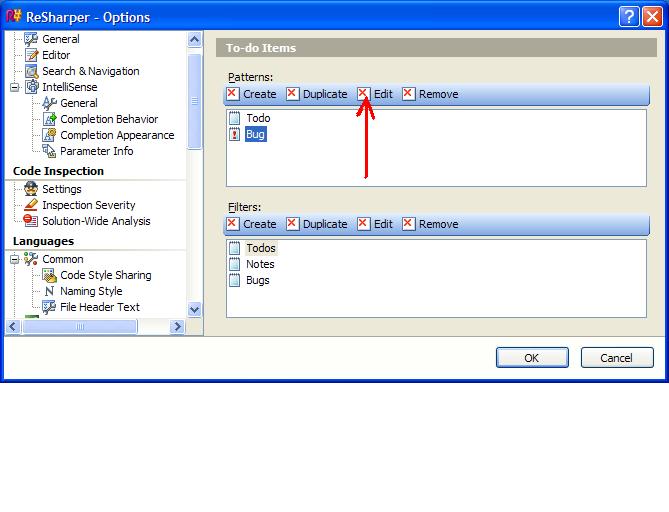Duplicate the selected pattern
Screen dimensions: 669x512
(316, 94)
